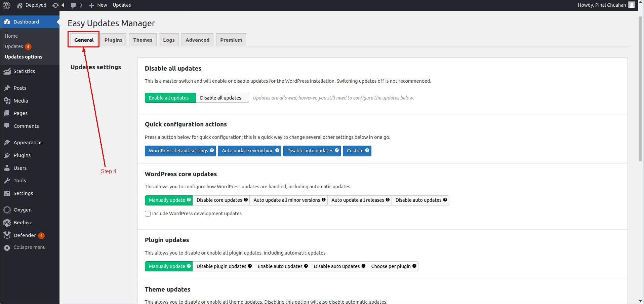Click the Pages icon in sidebar
Image resolution: width=644 pixels, height=304 pixels.
point(7,113)
